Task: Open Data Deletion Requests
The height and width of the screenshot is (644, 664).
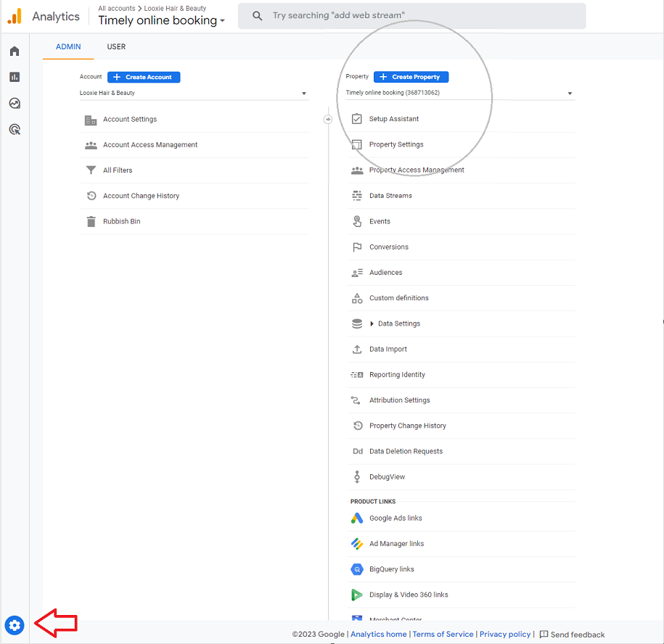Action: click(406, 451)
